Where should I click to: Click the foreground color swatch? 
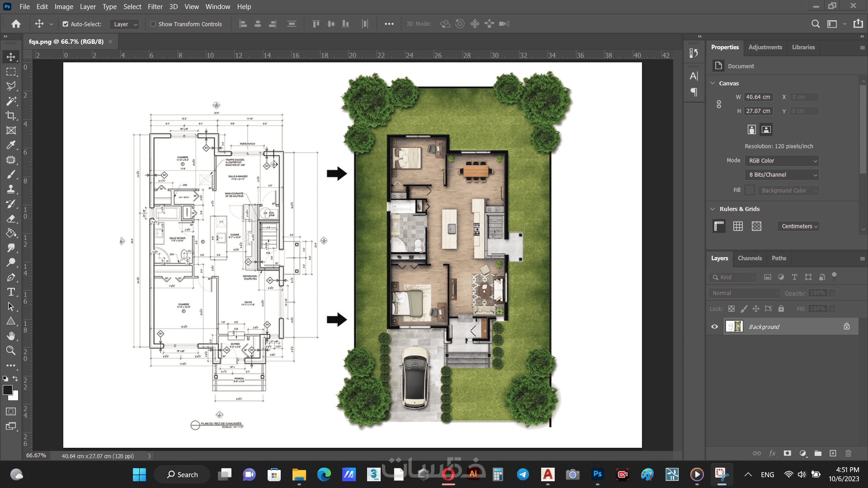coord(8,390)
